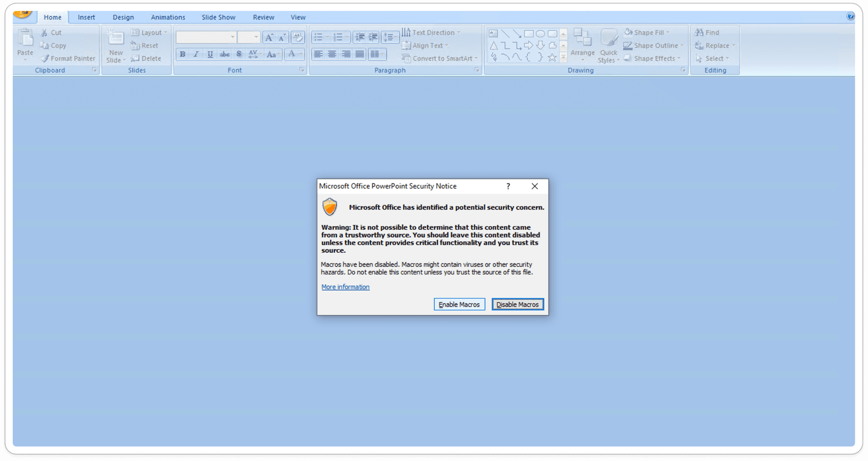Toggle Text Shadow formatting
This screenshot has height=461, width=868.
(x=239, y=54)
